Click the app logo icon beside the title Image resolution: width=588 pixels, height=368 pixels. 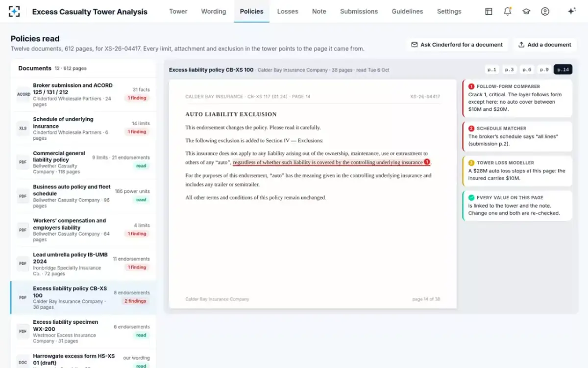15,11
